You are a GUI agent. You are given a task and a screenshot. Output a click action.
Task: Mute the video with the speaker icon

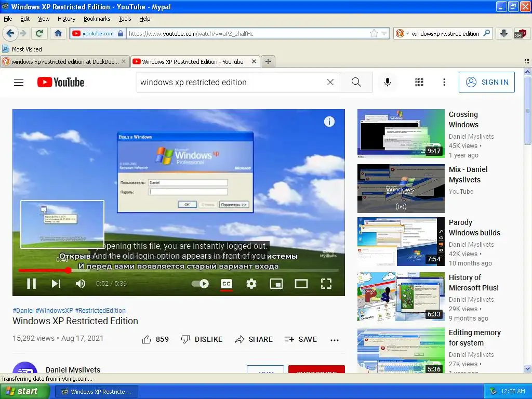81,284
